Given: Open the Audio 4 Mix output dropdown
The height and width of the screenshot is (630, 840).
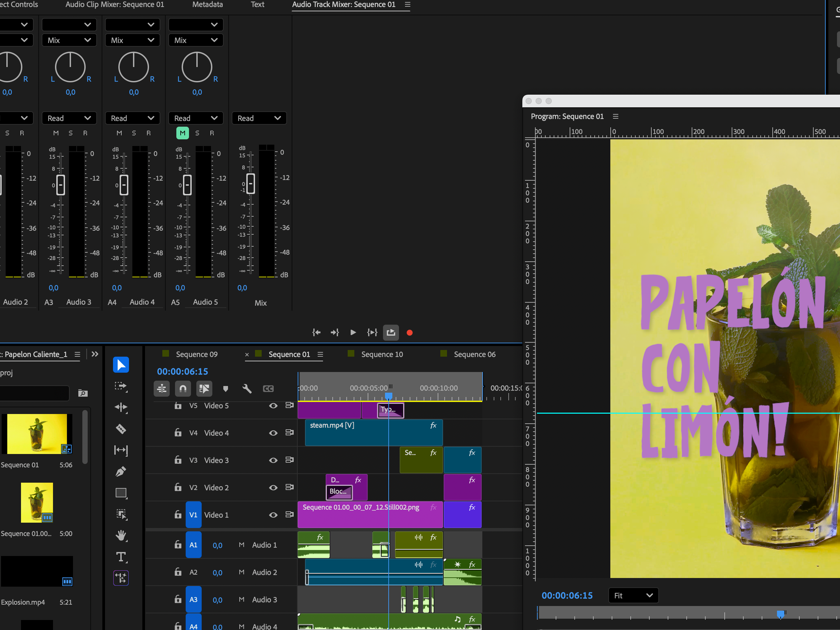Looking at the screenshot, I should (132, 40).
